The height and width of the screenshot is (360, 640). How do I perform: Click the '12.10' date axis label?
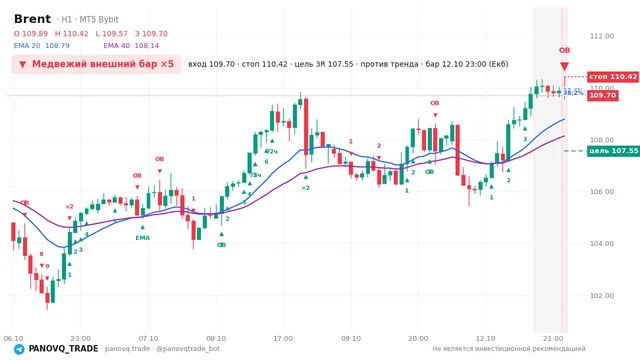click(486, 338)
